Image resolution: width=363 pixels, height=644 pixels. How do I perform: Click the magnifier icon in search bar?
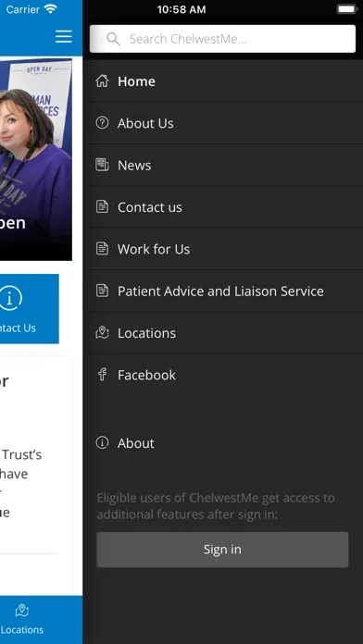click(x=113, y=39)
